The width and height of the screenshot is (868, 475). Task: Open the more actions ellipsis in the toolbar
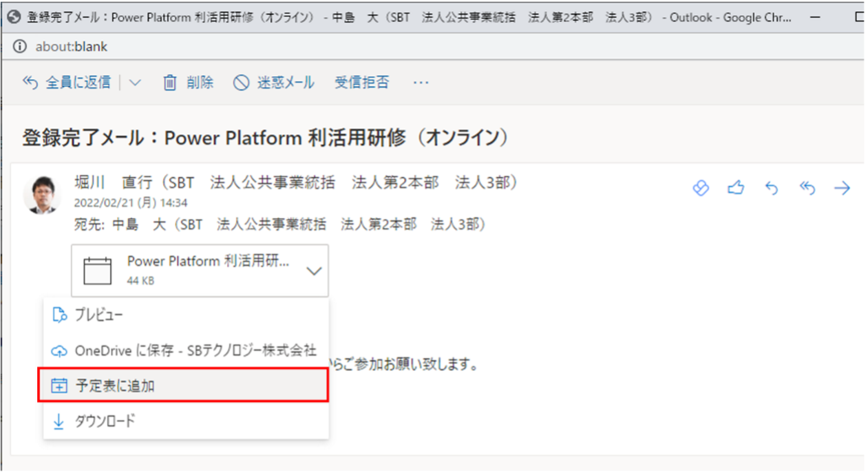(421, 83)
